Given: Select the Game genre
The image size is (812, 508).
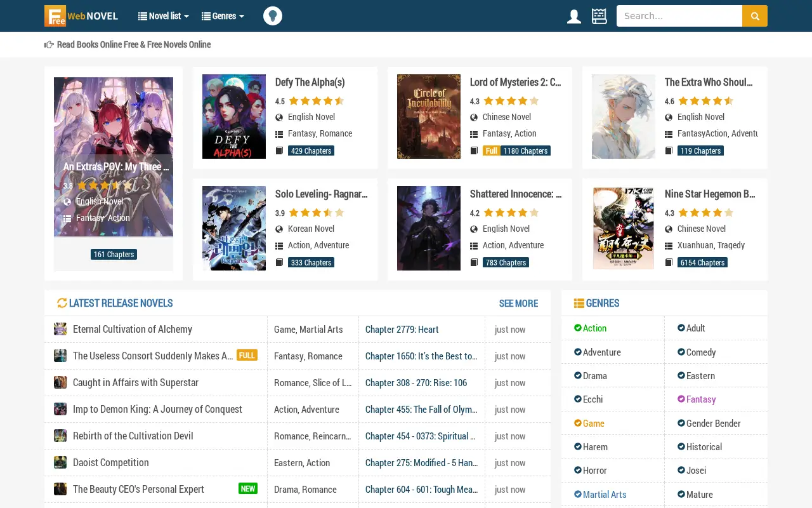Looking at the screenshot, I should [589, 423].
